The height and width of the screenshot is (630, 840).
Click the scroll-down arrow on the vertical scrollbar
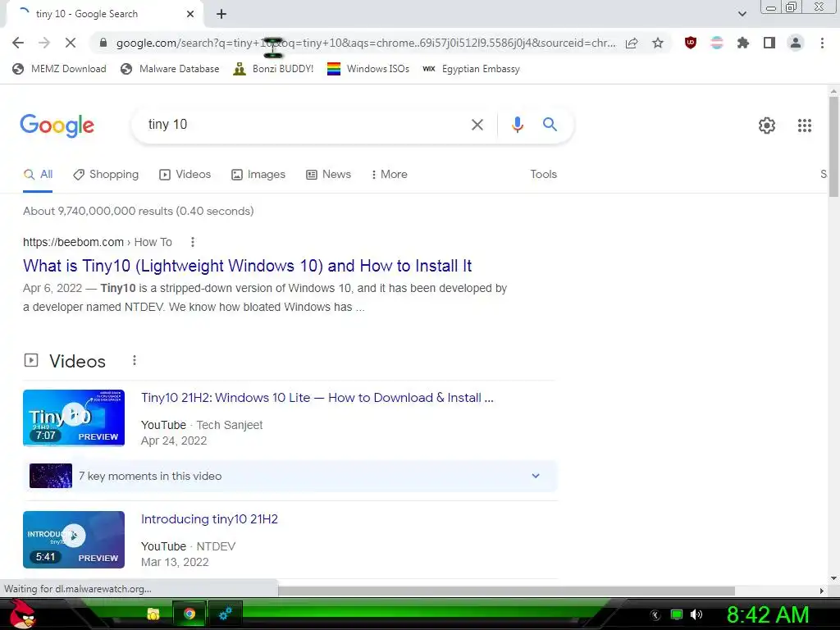coord(833,578)
